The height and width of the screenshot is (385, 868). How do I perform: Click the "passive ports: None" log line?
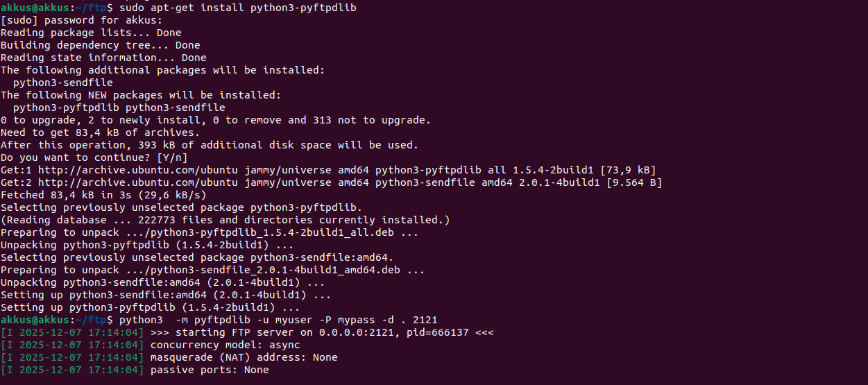pyautogui.click(x=209, y=370)
